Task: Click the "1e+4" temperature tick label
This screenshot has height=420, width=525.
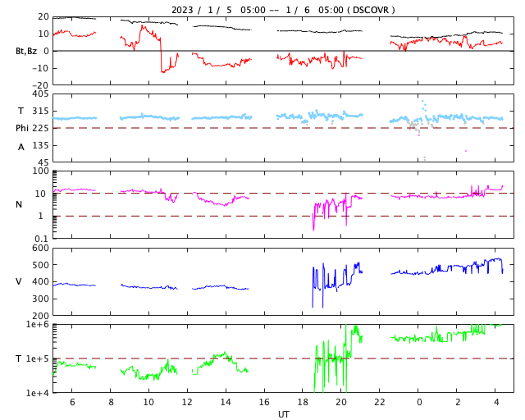Action: (38, 393)
